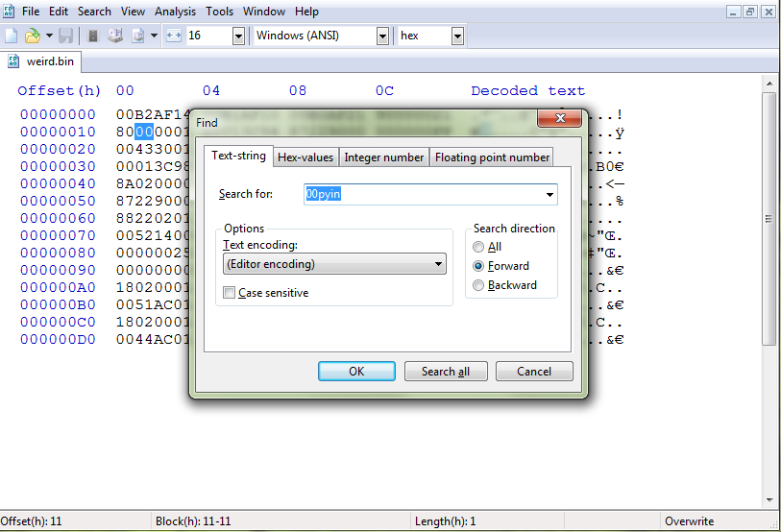Open the Help menu
781x532 pixels.
click(306, 12)
